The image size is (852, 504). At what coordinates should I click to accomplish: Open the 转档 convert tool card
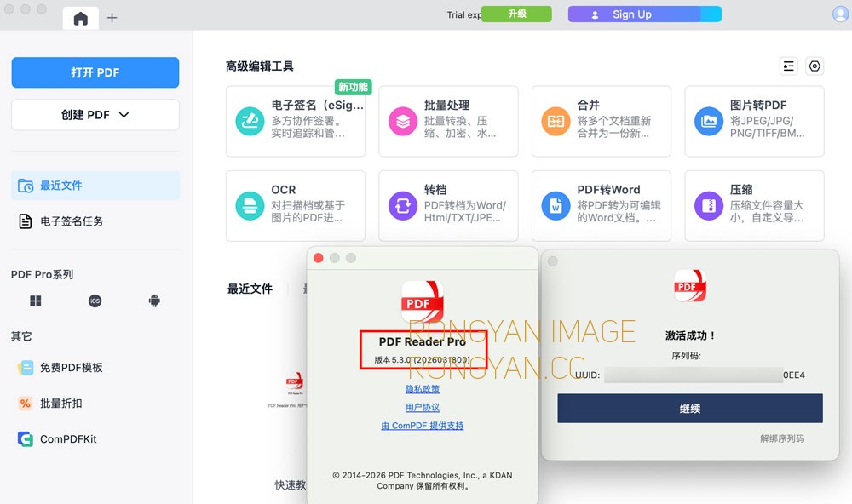pos(448,206)
